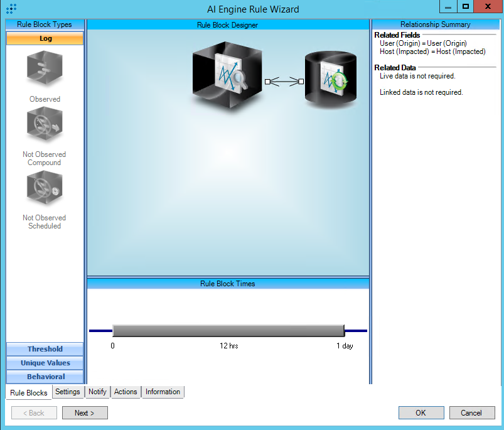Click the rule block time bar
This screenshot has width=504, height=430.
tap(228, 331)
